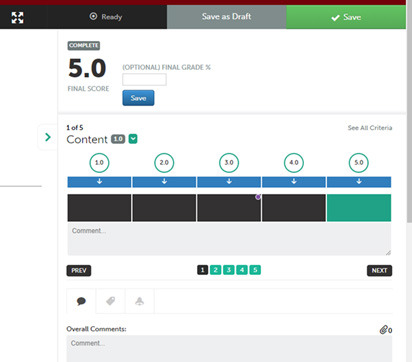Click the paperclip attachment icon
Viewport: 412px width, 362px height.
(384, 330)
